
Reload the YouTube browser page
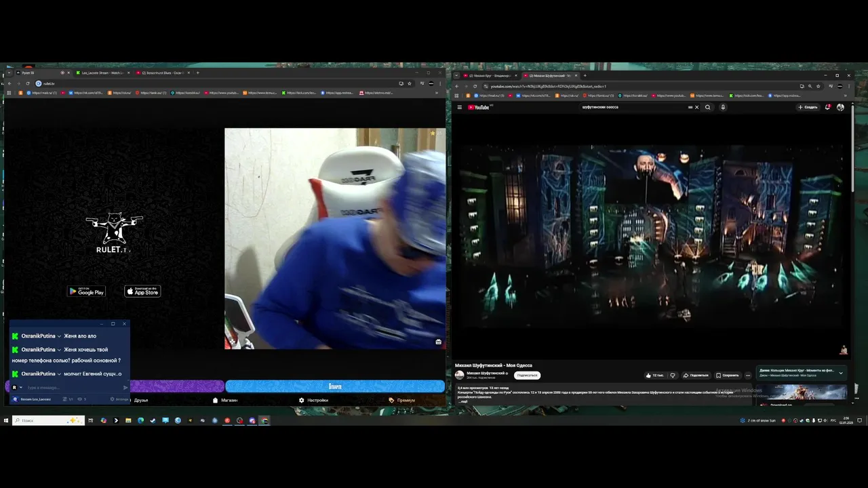[x=475, y=86]
